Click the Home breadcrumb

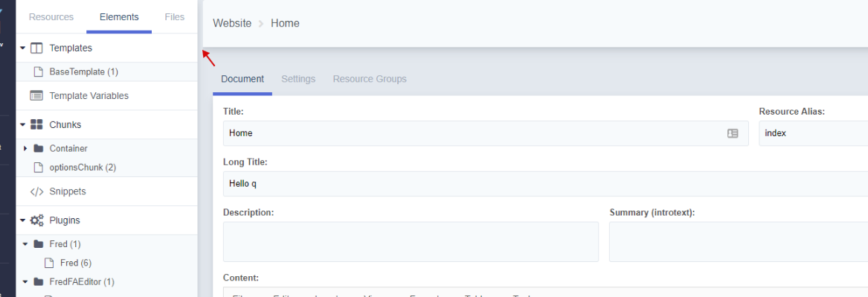(x=285, y=23)
